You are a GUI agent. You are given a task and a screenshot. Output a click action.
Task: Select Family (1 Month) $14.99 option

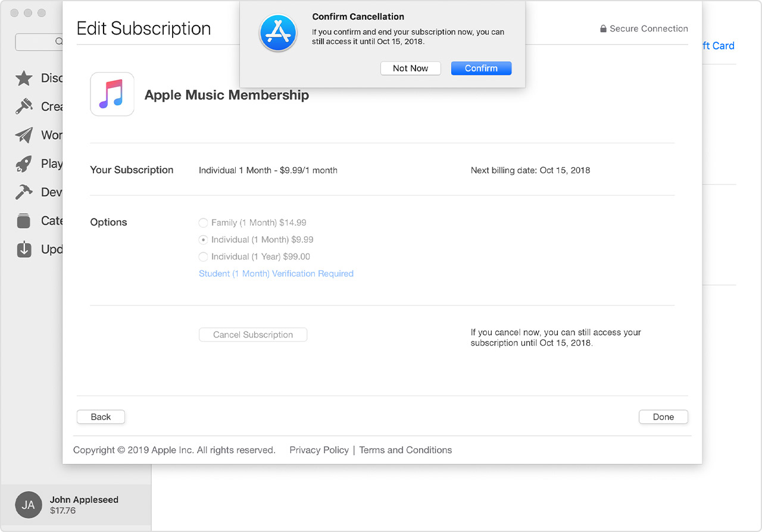(252, 223)
